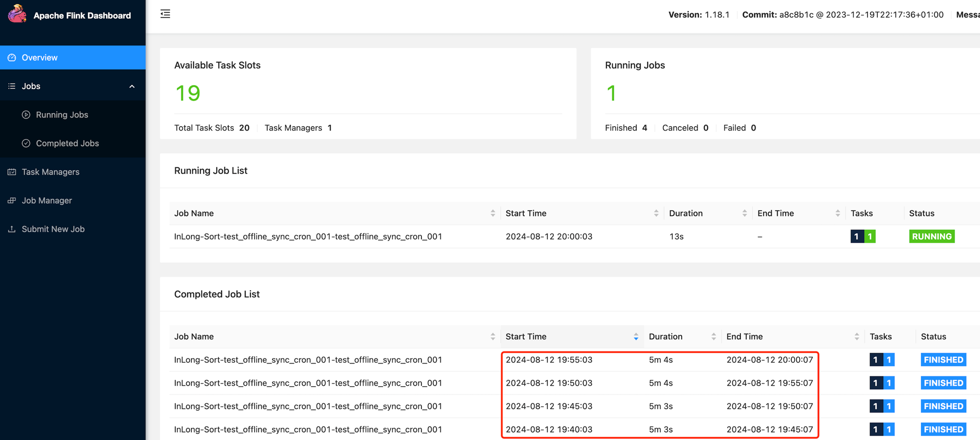This screenshot has height=440, width=980.
Task: Click the Task Managers sidebar icon
Action: 12,172
